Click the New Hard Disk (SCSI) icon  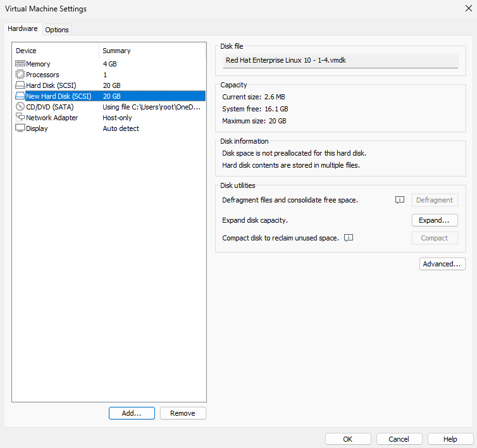tap(20, 96)
